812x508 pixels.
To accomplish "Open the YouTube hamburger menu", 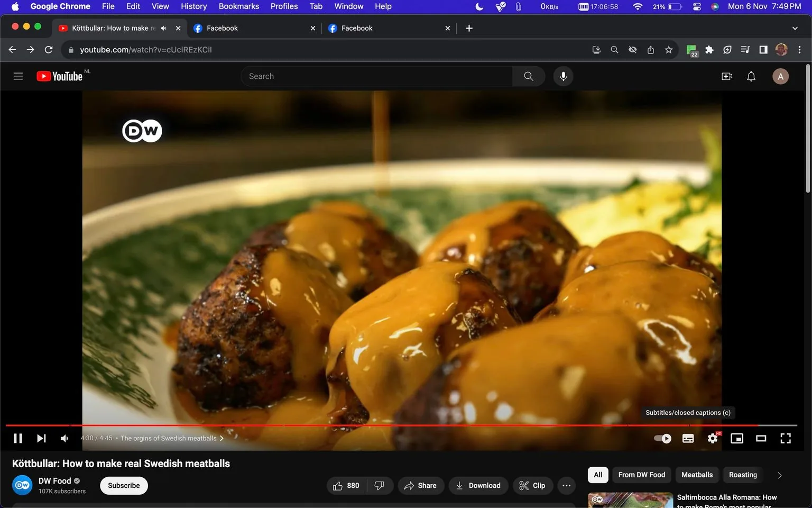I will [17, 76].
